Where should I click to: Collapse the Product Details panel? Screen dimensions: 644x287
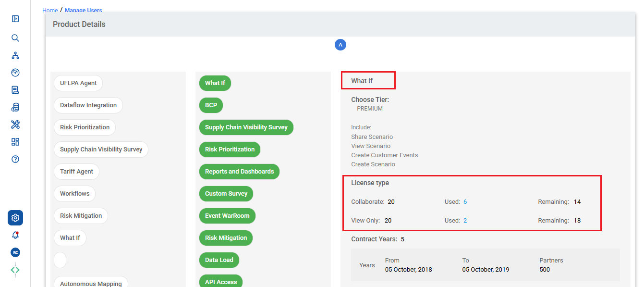point(340,45)
